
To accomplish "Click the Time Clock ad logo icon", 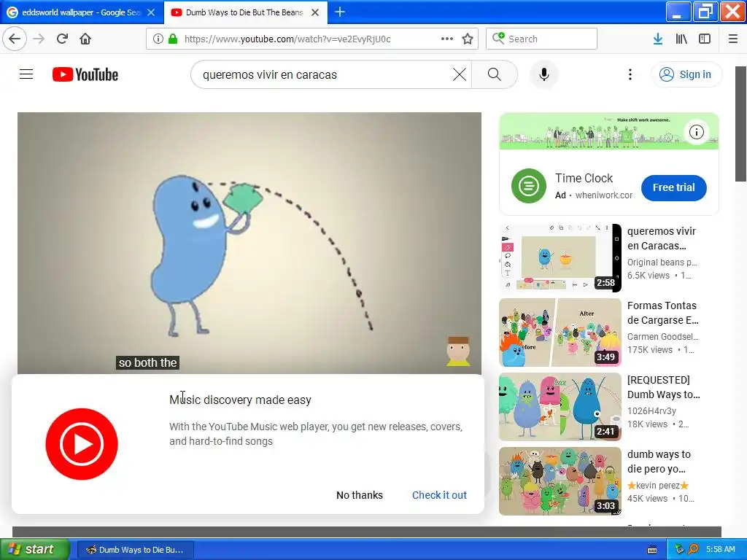I will [x=528, y=186].
